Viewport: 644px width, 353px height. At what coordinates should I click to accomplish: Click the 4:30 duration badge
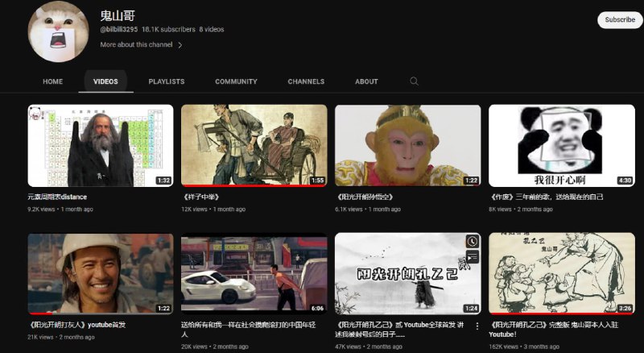pos(625,181)
